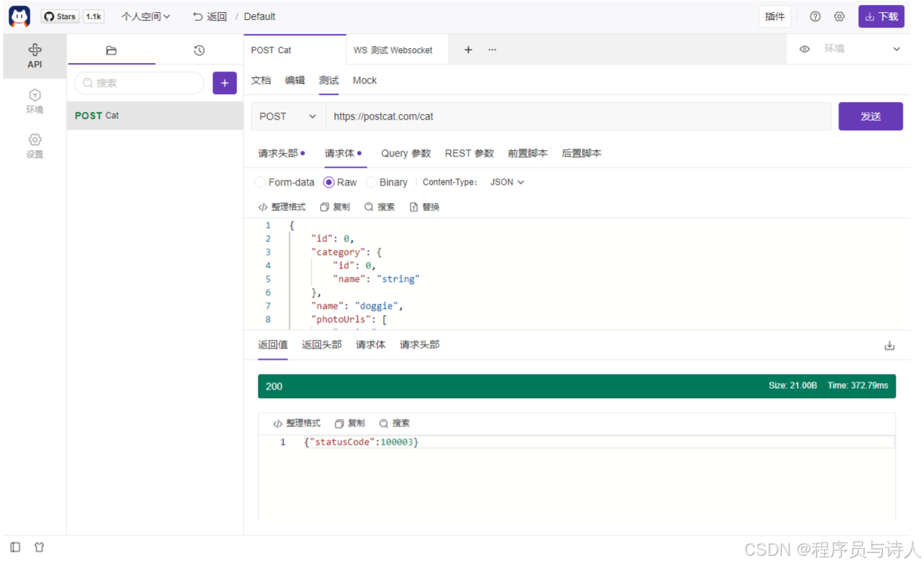Click 搜索 in the request body toolbar

pos(380,207)
